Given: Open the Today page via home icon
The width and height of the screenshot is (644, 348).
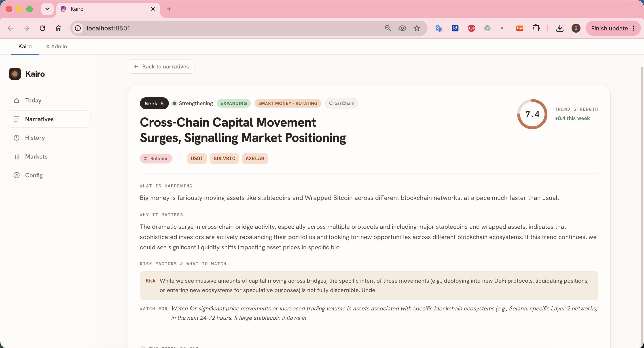Looking at the screenshot, I should [17, 100].
